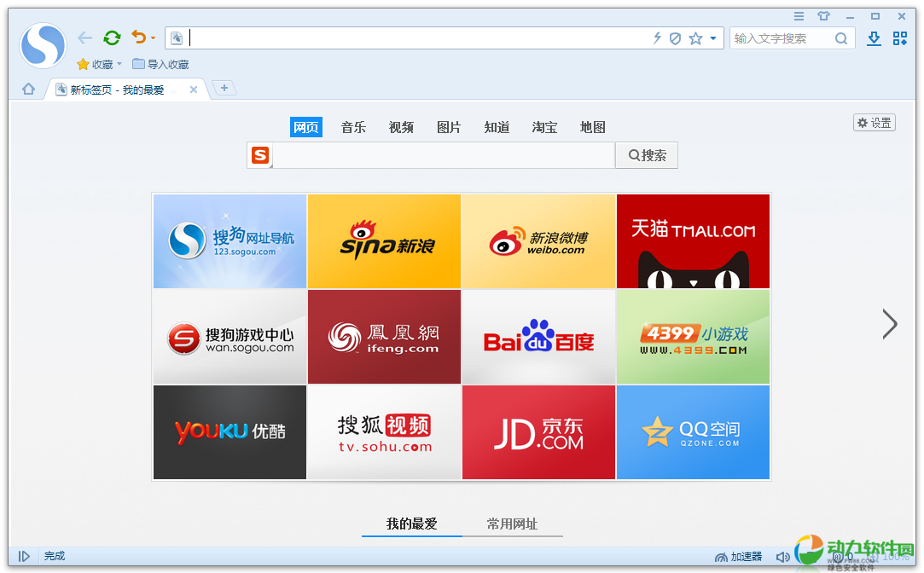
Task: Open a new tab with plus button
Action: 224,88
